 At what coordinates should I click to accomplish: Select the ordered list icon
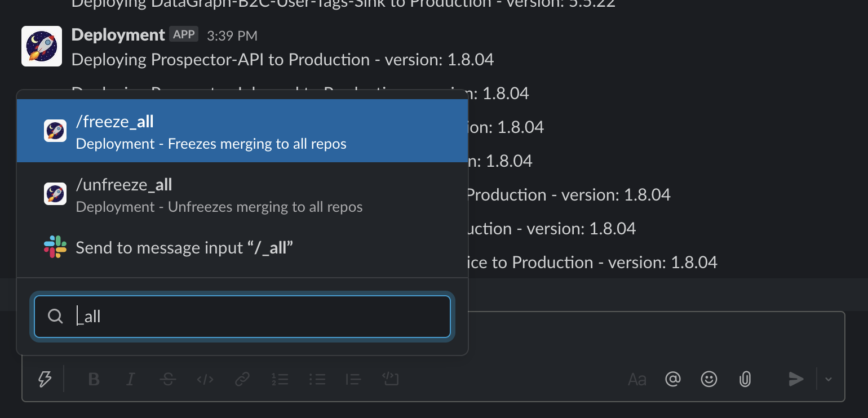click(x=280, y=379)
